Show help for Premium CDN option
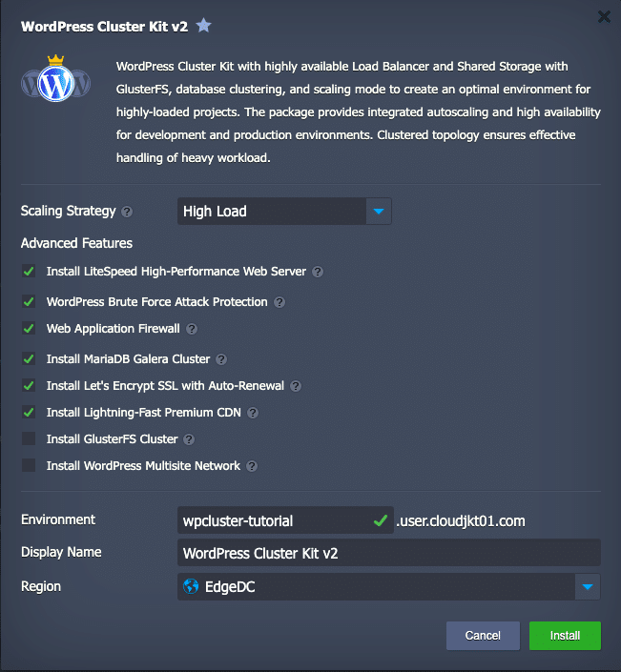Image resolution: width=621 pixels, height=672 pixels. pos(253,413)
